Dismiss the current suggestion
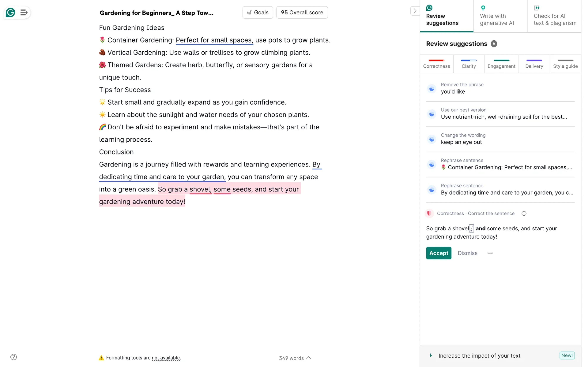Viewport: 588px width, 367px height. click(x=467, y=253)
